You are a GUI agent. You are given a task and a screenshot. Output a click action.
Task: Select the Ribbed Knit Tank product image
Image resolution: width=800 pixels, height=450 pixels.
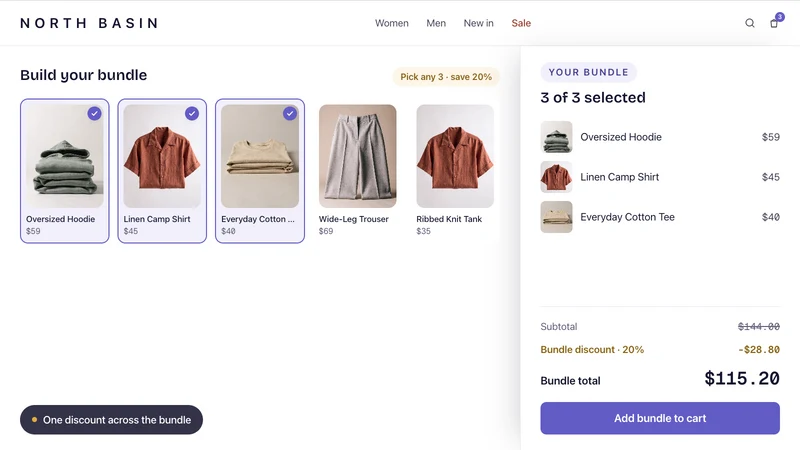click(455, 156)
